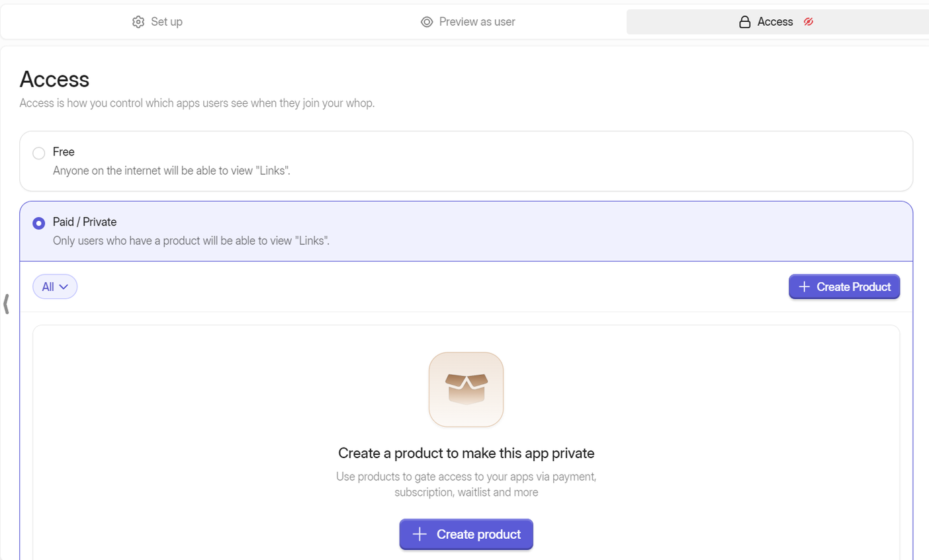
Task: Click the open box illustration icon
Action: tap(466, 389)
